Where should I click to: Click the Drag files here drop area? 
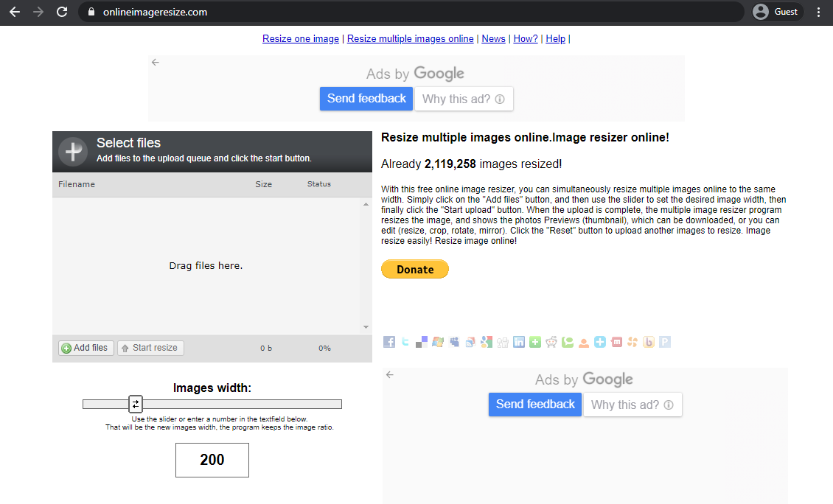206,265
